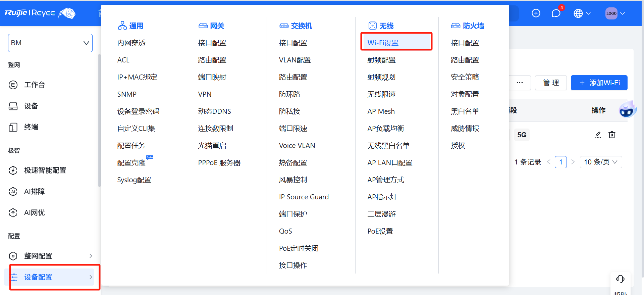The width and height of the screenshot is (644, 295).
Task: Expand the LOGO account menu
Action: 615,13
